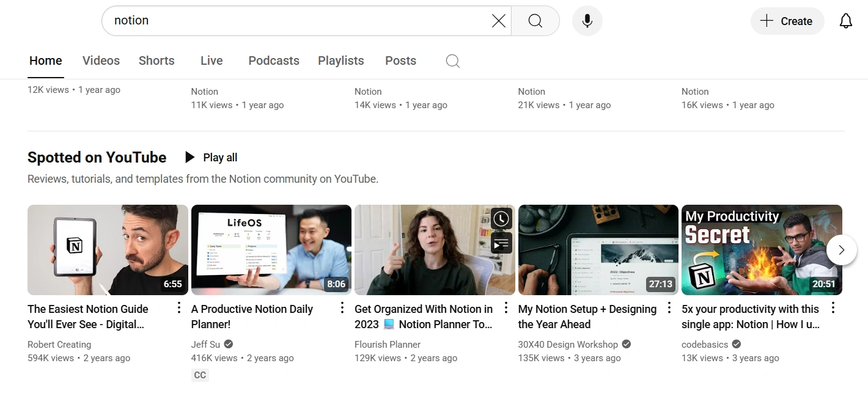This screenshot has width=868, height=396.
Task: Save the Flourish Planner video with the Watch Later clock icon
Action: [501, 218]
